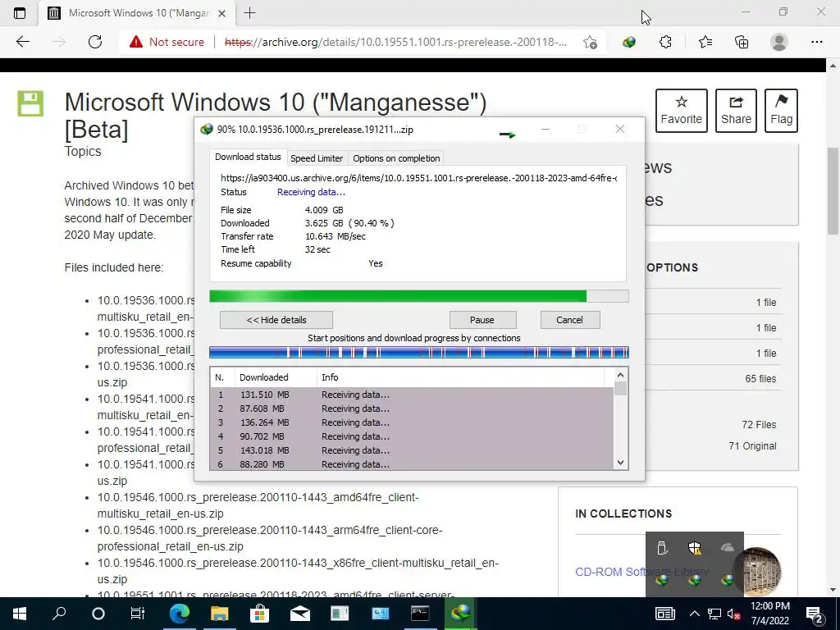Add this page to favorites
This screenshot has width=840, height=630.
point(590,43)
